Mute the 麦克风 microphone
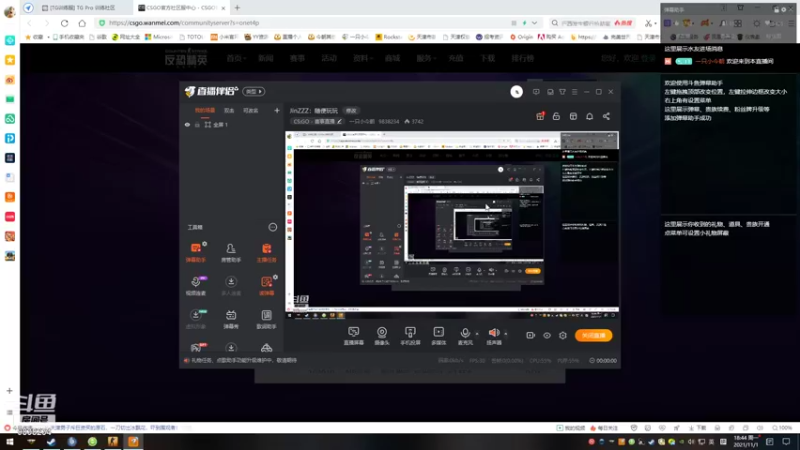Screen dimensions: 800x450 465,336
